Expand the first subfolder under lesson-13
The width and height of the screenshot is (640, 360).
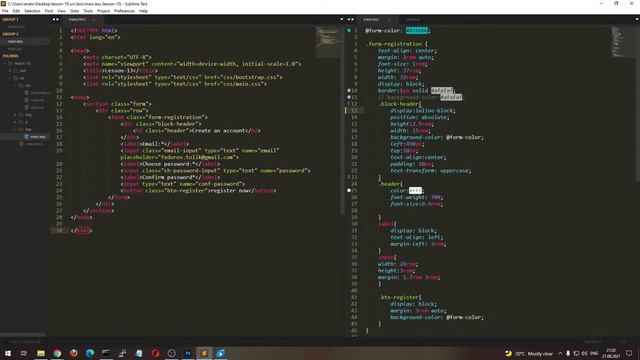pyautogui.click(x=10, y=71)
